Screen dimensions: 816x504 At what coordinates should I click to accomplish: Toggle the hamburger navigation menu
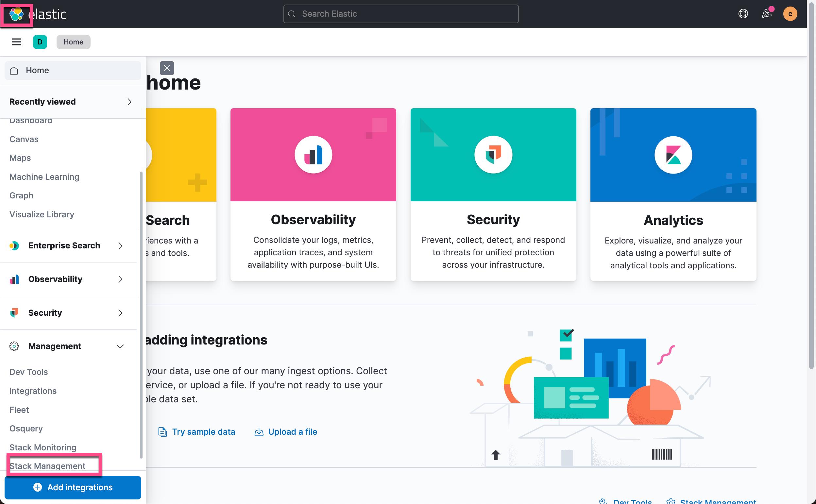tap(16, 42)
